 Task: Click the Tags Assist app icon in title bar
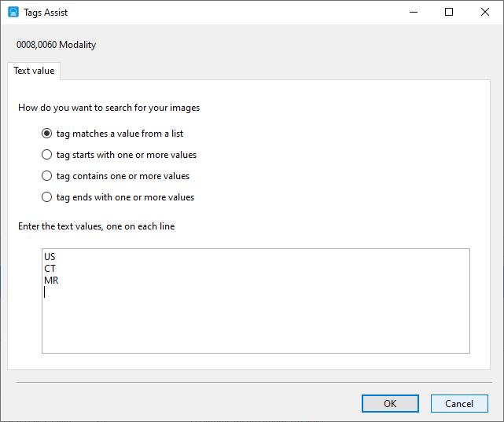[13, 13]
